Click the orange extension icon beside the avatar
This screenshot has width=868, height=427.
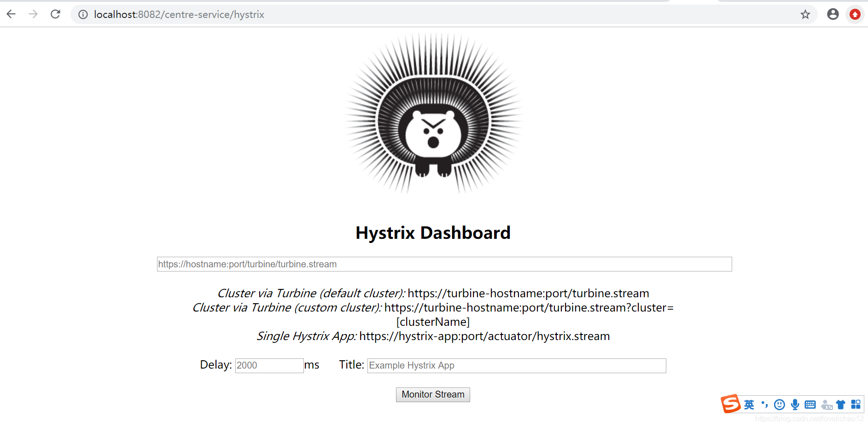click(855, 14)
